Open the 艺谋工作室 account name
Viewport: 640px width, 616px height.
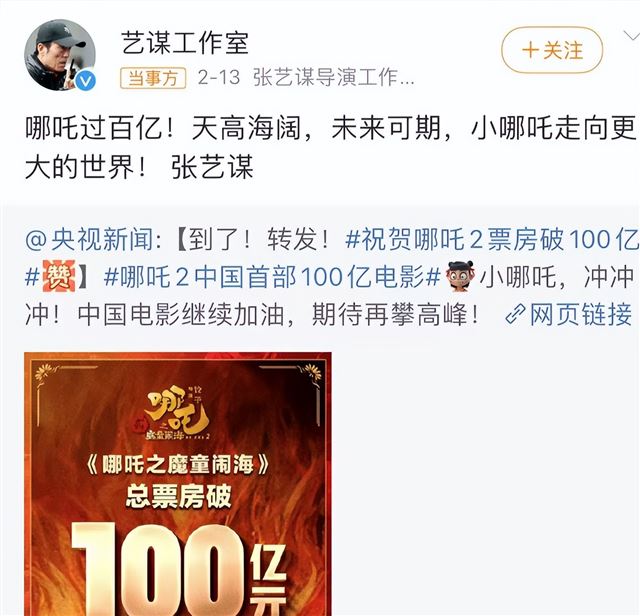point(185,43)
